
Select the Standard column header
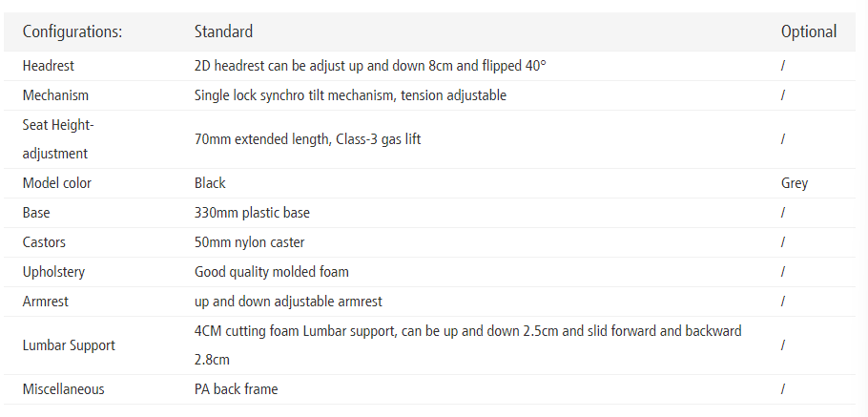(x=223, y=31)
